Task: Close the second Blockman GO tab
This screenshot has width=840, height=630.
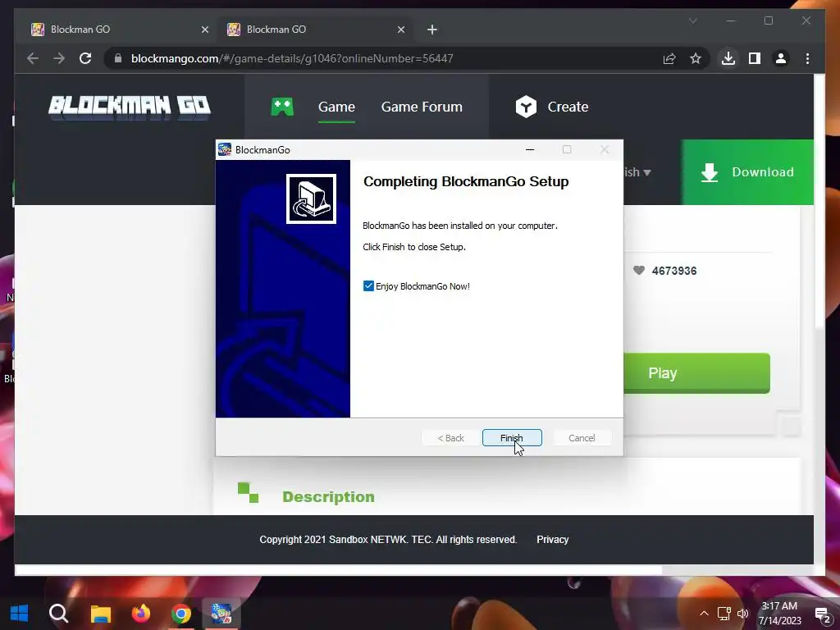Action: 400,30
